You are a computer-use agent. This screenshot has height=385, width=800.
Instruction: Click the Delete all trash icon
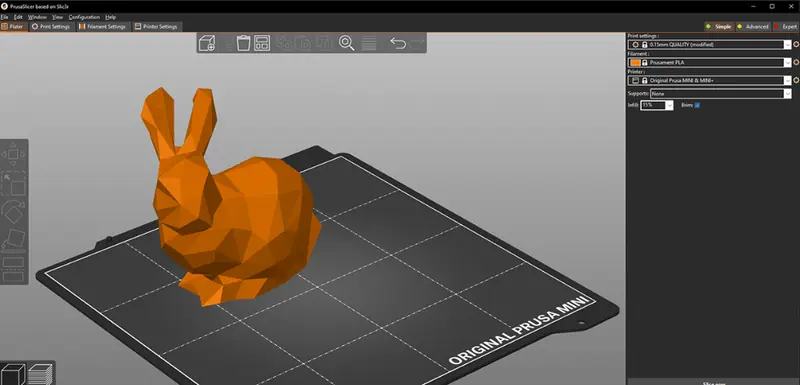click(x=243, y=43)
